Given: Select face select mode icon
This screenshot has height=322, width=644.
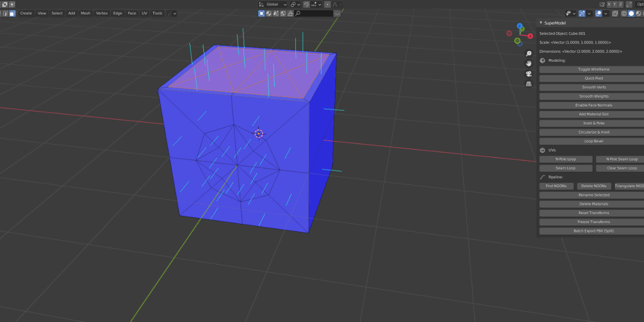Looking at the screenshot, I should click(x=12, y=13).
